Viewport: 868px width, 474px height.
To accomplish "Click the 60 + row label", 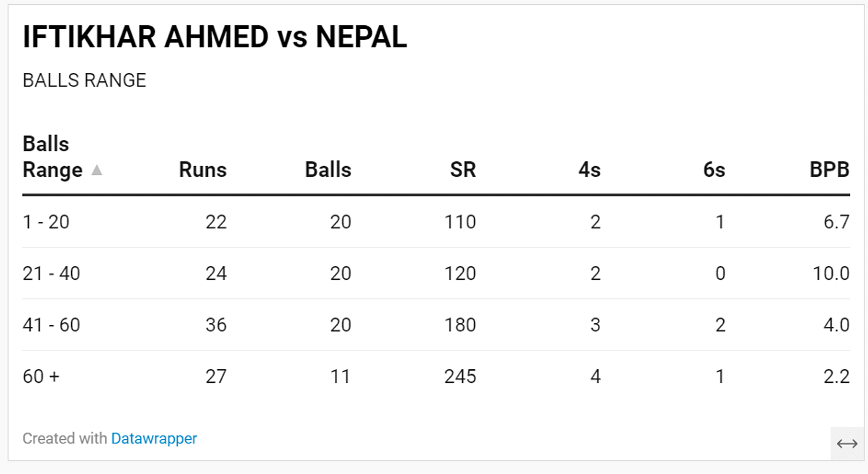I will tap(41, 376).
